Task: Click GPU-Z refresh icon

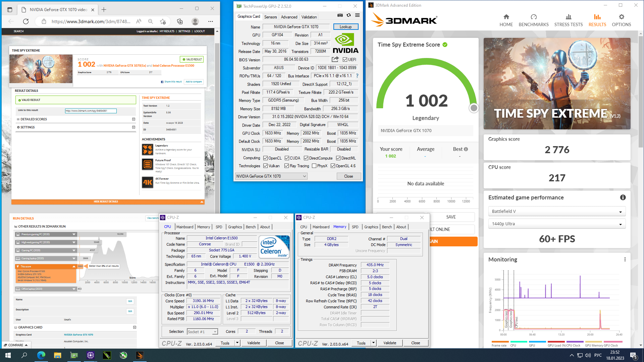Action: (349, 15)
